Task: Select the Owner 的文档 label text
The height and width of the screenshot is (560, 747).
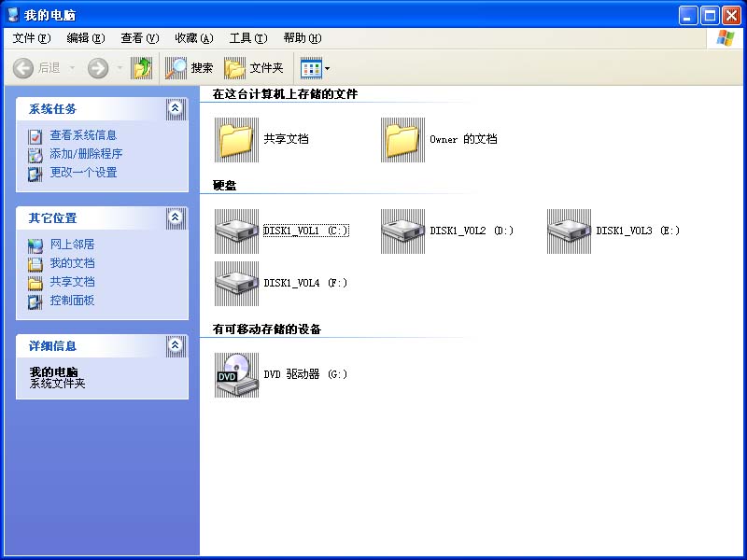Action: tap(463, 139)
